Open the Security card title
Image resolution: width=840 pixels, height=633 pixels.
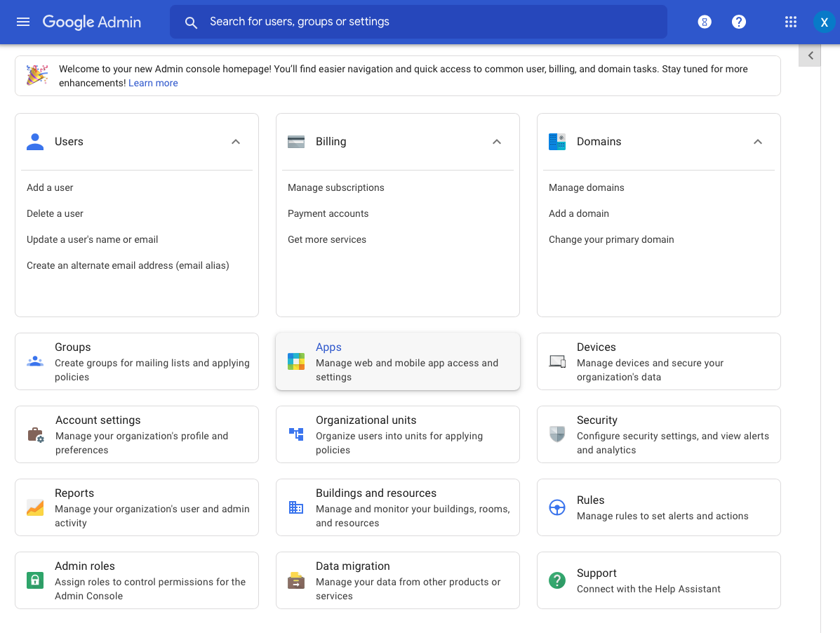[x=596, y=420]
